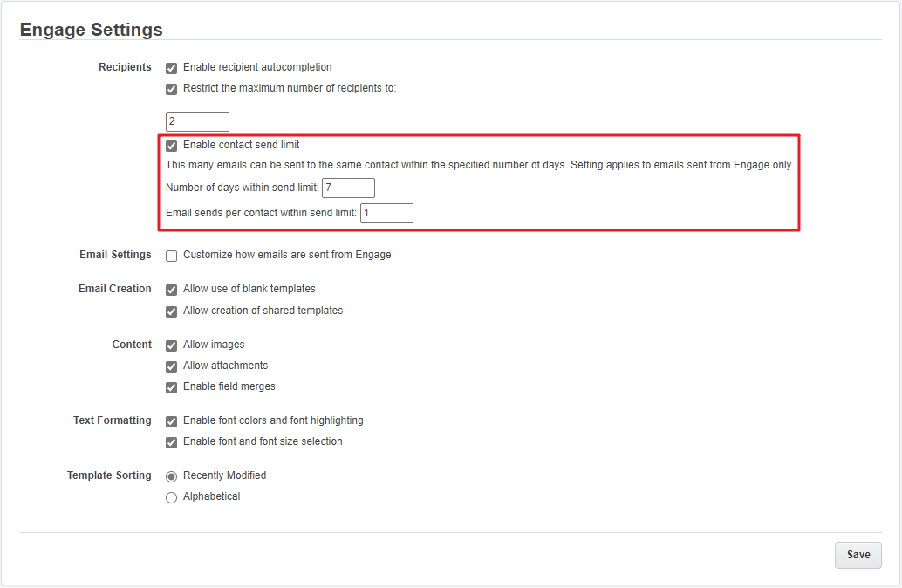Click Email sends per contact input field
Viewport: 902px width, 588px height.
386,213
